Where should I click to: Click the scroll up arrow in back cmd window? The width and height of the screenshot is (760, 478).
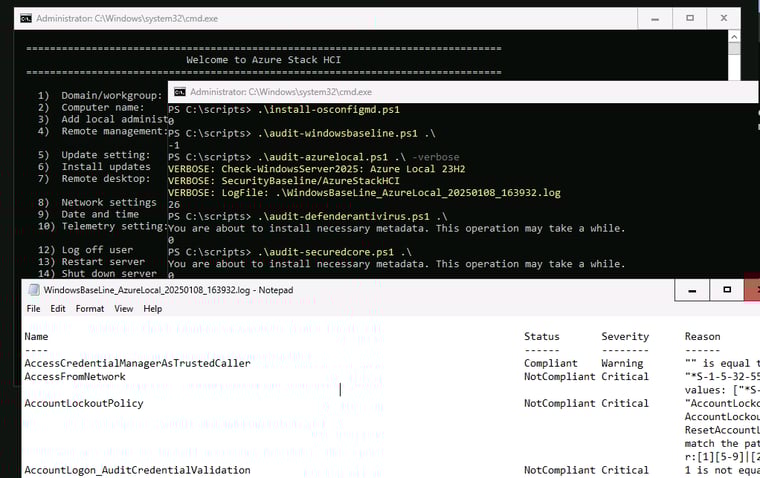(x=734, y=37)
